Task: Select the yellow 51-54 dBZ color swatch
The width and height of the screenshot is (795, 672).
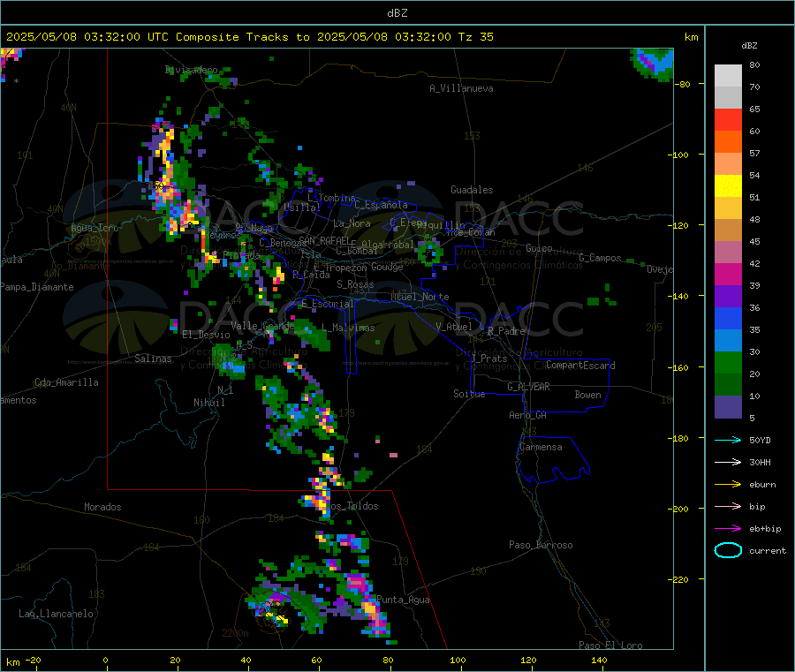Action: click(x=728, y=186)
